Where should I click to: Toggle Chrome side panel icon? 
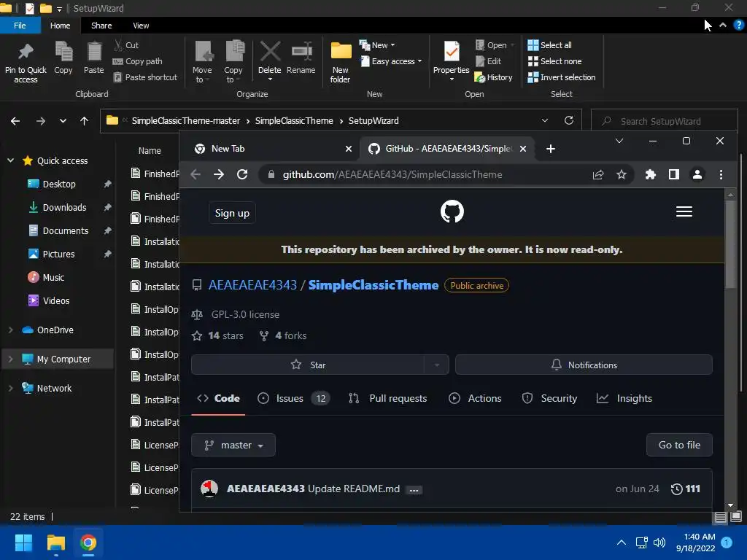point(673,174)
